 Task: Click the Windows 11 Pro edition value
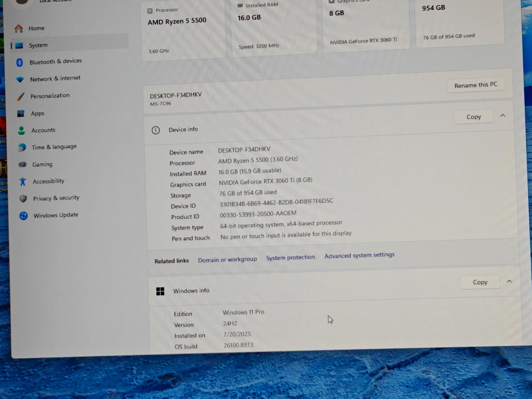click(x=243, y=312)
